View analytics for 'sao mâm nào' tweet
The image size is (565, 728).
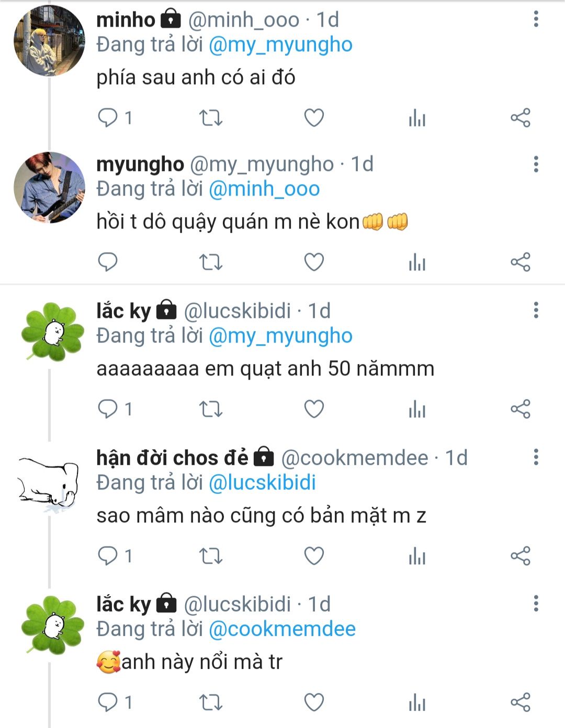tap(417, 556)
